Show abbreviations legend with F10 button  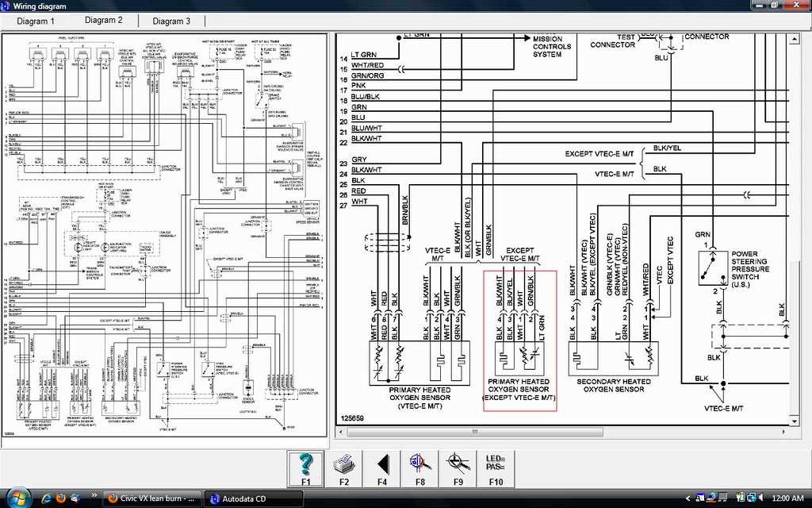coord(496,468)
